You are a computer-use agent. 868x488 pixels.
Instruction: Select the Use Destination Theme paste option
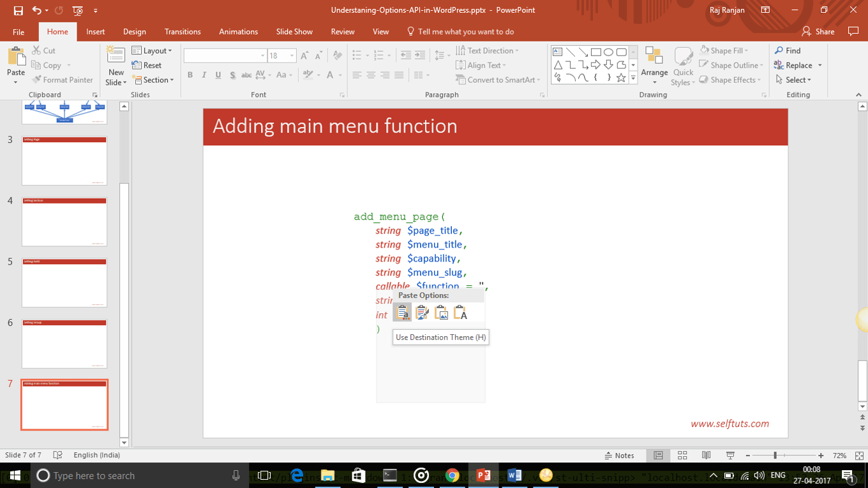click(x=402, y=313)
